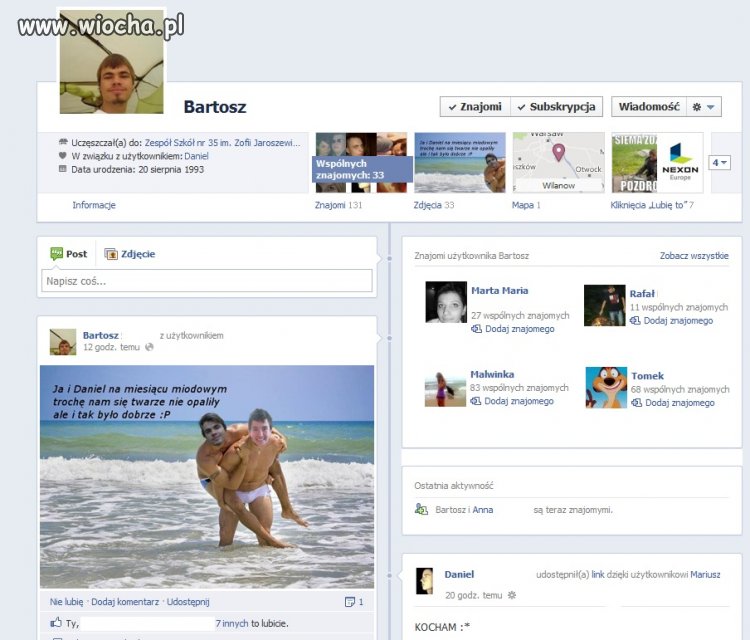Click Bartosz's small avatar on the post
750x640 pixels.
(63, 342)
